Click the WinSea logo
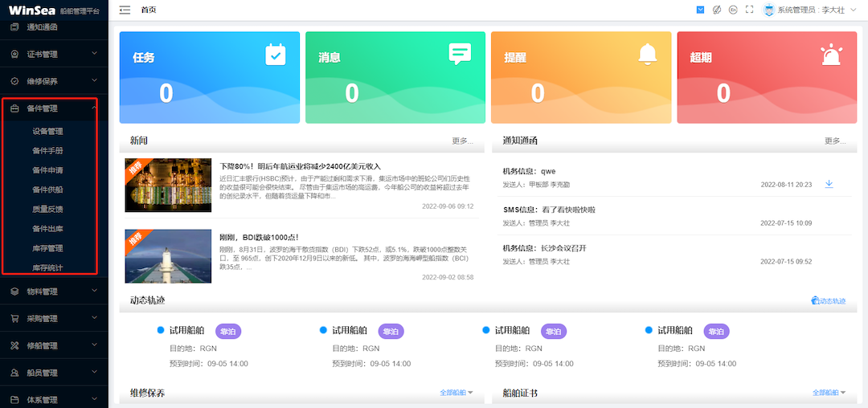868x408 pixels. pos(31,10)
